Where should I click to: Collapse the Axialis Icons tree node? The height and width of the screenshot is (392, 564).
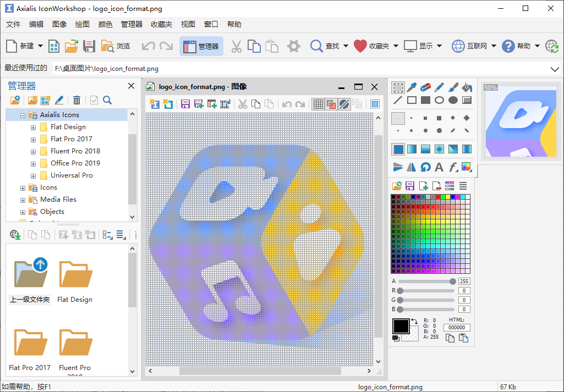pos(23,115)
